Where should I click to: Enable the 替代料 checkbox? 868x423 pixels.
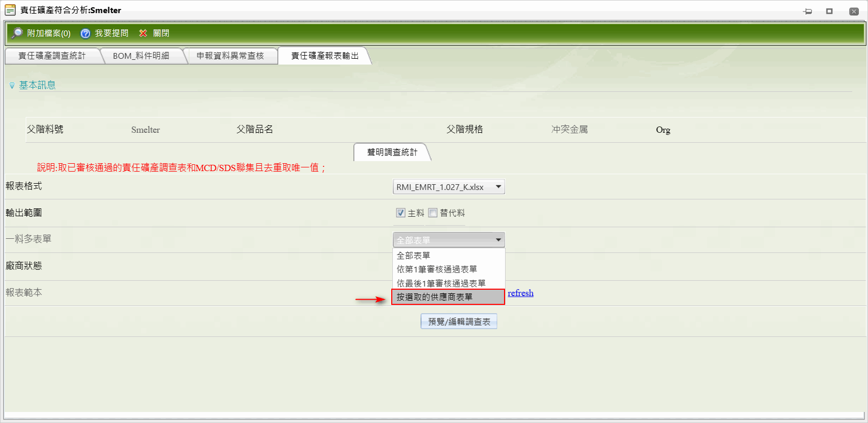click(x=433, y=213)
